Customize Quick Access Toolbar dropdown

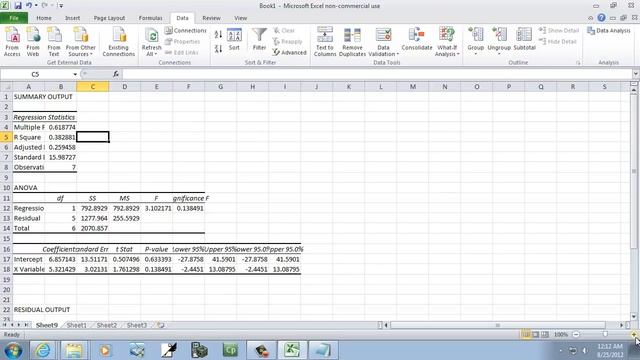(x=61, y=6)
